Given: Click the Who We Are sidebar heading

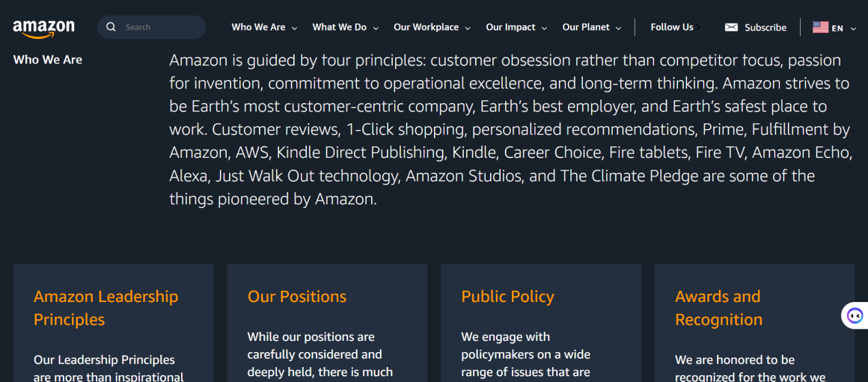Looking at the screenshot, I should click(x=48, y=60).
